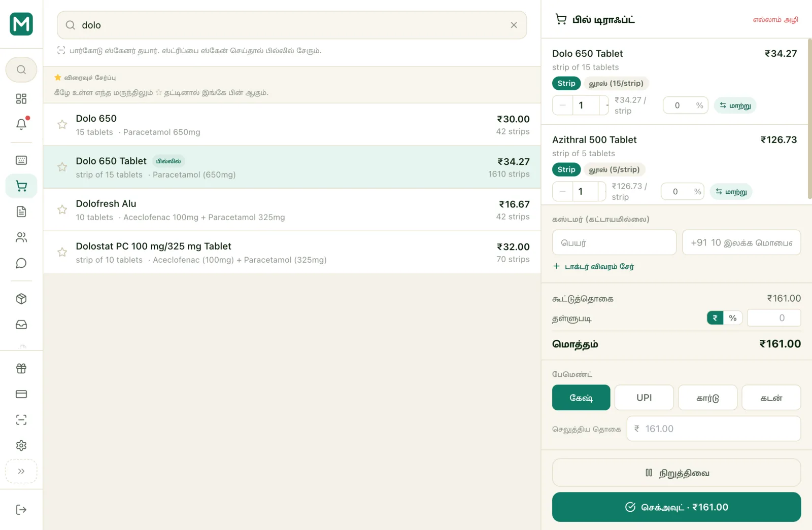Image resolution: width=812 pixels, height=530 pixels.
Task: Open the inventory box icon in sidebar
Action: click(x=21, y=299)
